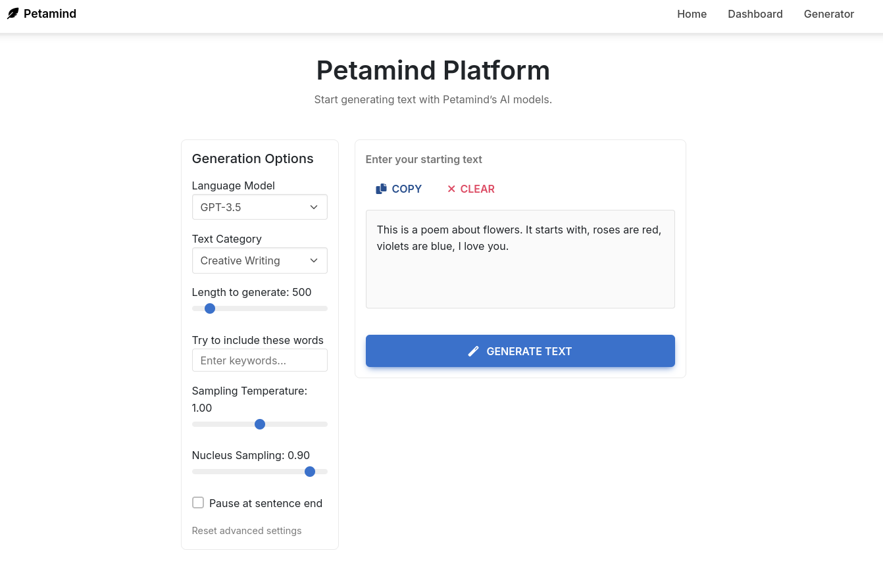Screen dimensions: 883x588
Task: Switch to the Generator nav item
Action: pyautogui.click(x=828, y=14)
